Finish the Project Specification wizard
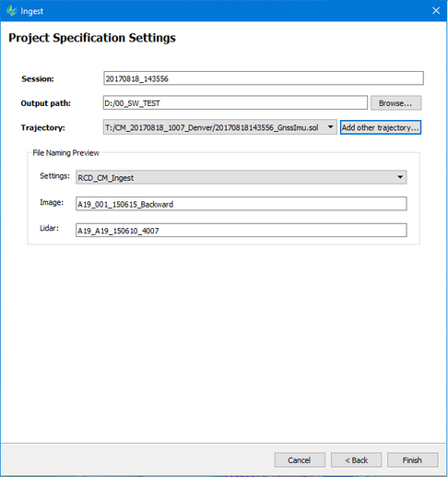The image size is (448, 477). pos(412,459)
